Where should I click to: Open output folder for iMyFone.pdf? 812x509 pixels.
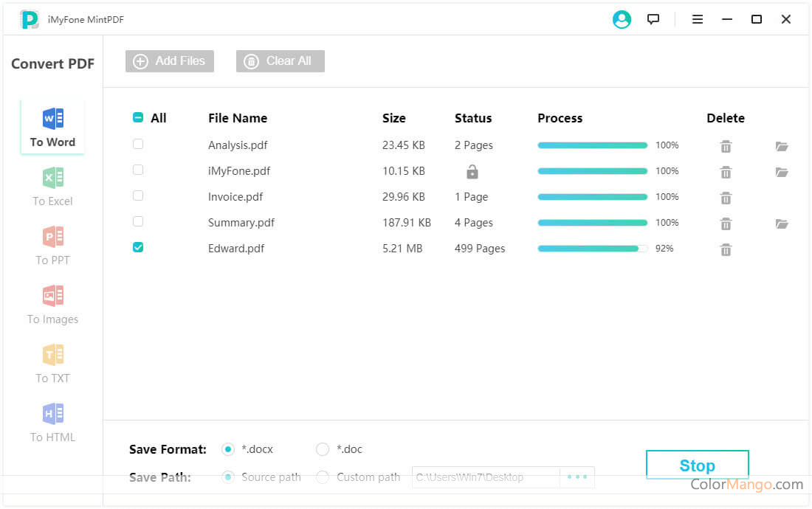click(782, 172)
